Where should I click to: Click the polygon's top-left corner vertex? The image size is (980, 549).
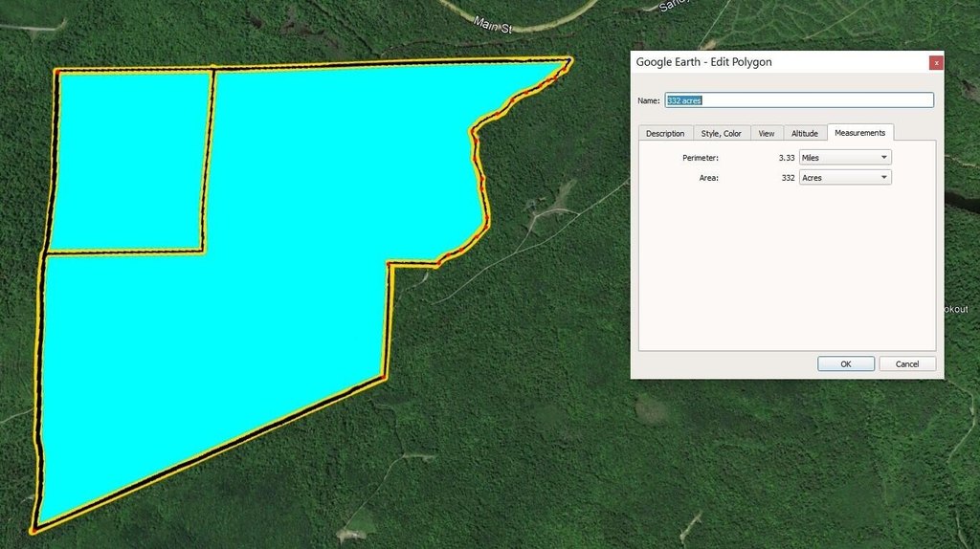pos(56,72)
